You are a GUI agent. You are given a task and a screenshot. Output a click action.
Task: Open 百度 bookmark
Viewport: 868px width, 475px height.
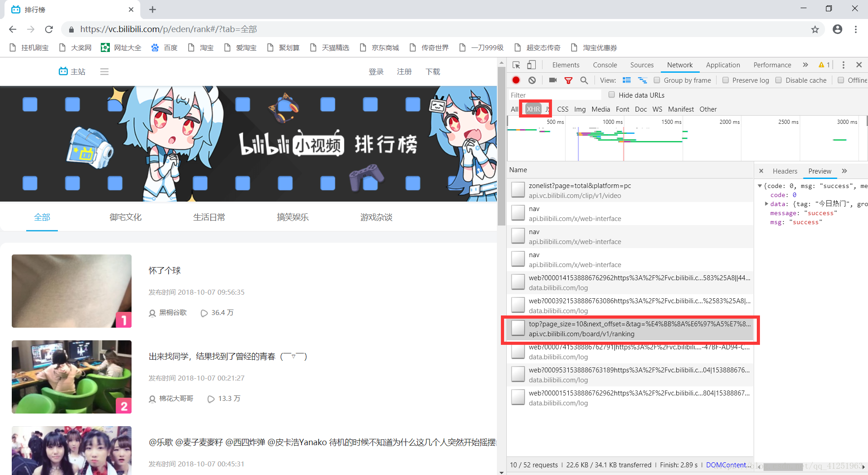click(164, 47)
